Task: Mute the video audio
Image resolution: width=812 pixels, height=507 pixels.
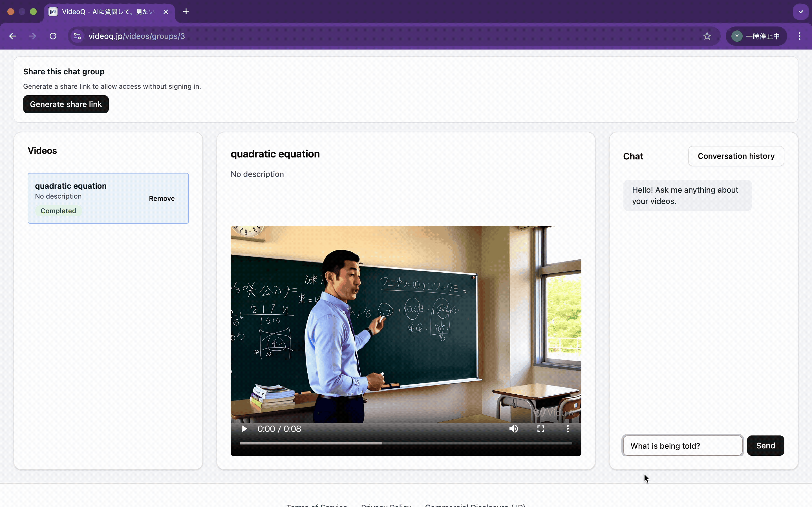Action: pyautogui.click(x=513, y=429)
